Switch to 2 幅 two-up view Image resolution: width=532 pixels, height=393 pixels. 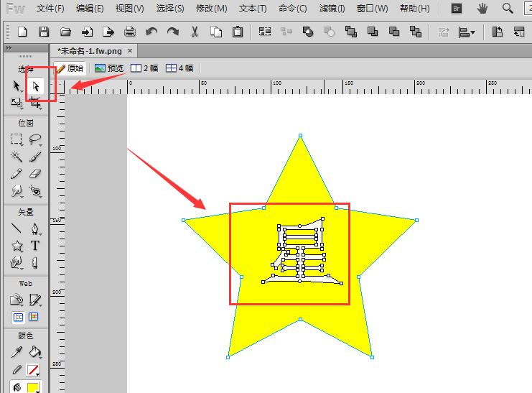click(144, 68)
